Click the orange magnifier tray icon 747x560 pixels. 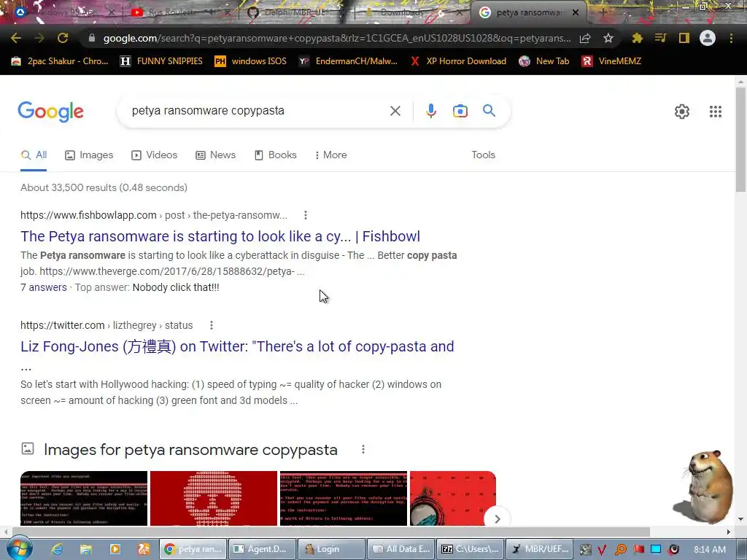pos(620,550)
